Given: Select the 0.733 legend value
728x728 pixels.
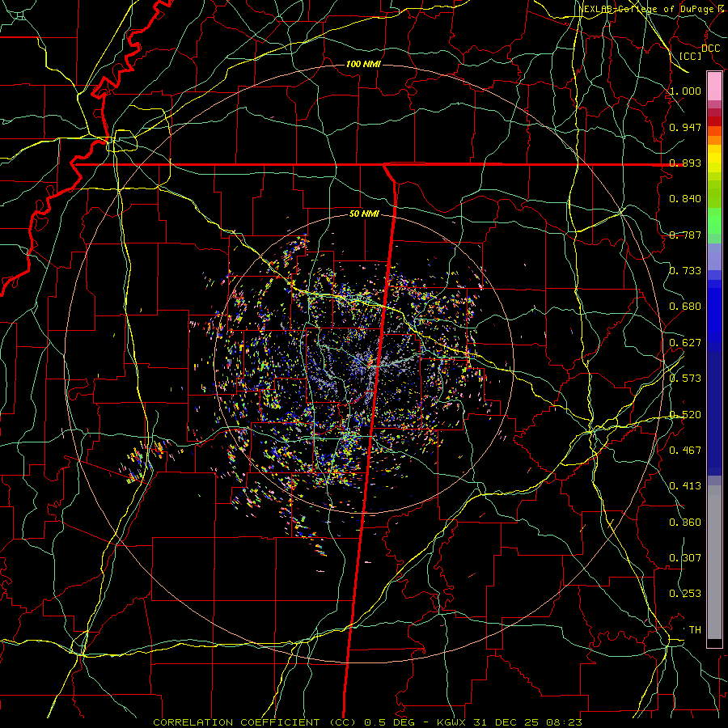Looking at the screenshot, I should 685,271.
